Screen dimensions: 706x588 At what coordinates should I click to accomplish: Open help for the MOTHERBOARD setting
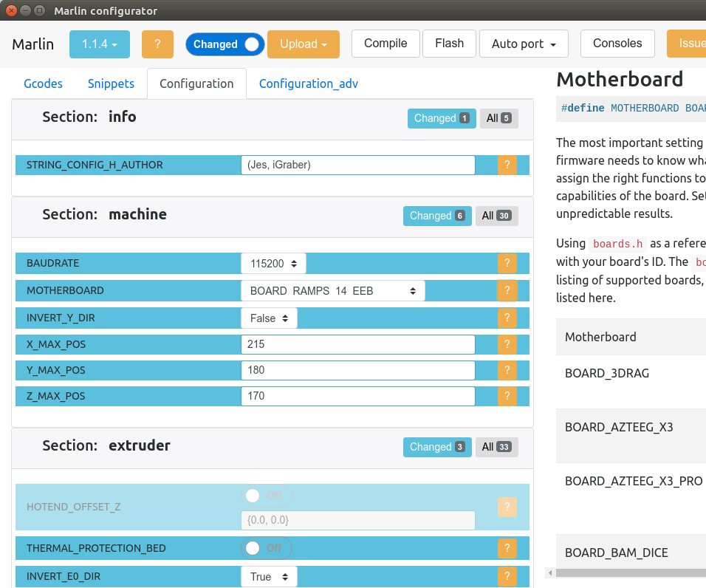pyautogui.click(x=507, y=290)
